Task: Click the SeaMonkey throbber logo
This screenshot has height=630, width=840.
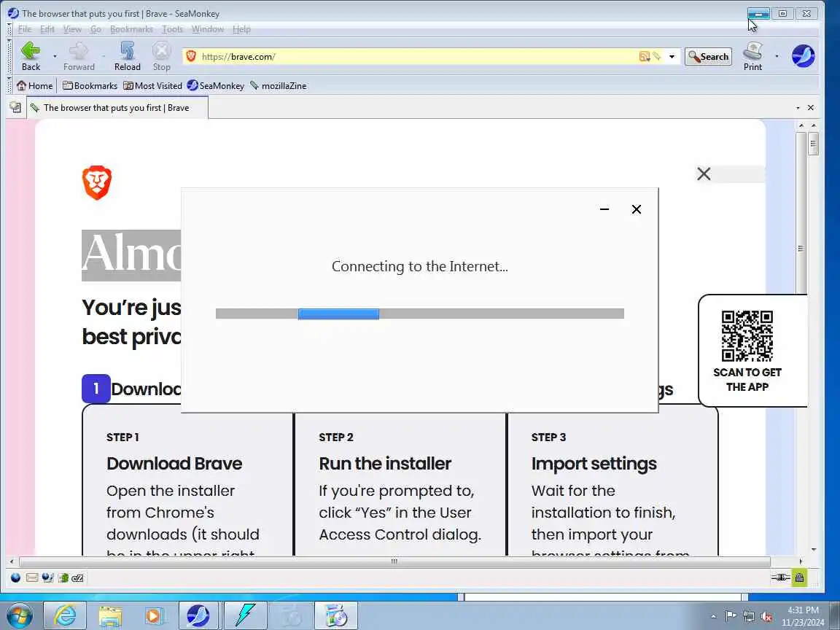Action: point(803,55)
